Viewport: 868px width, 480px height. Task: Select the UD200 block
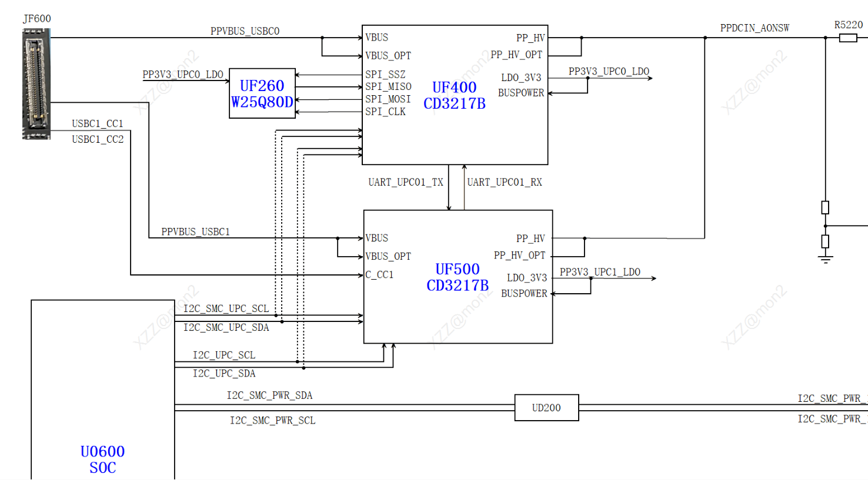[x=547, y=408]
